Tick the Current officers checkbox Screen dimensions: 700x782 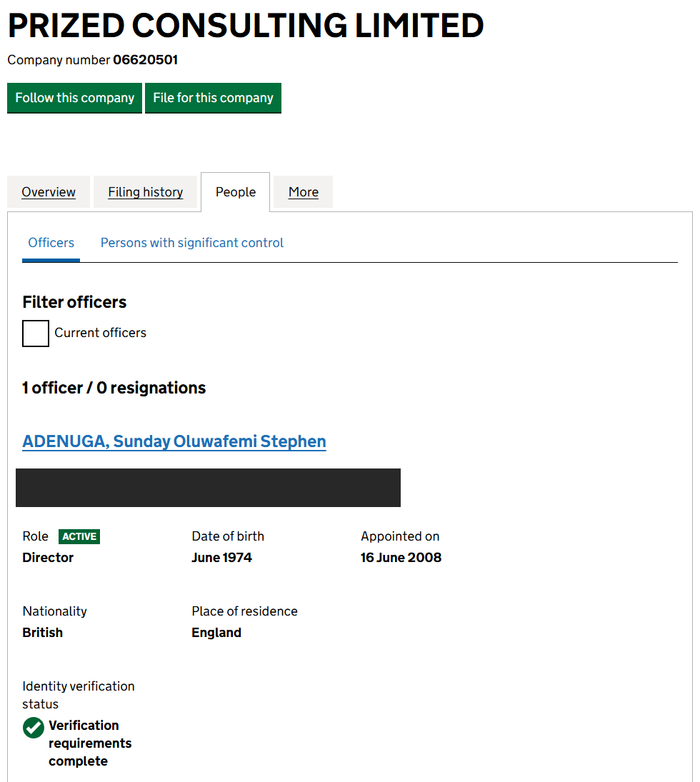click(x=36, y=333)
